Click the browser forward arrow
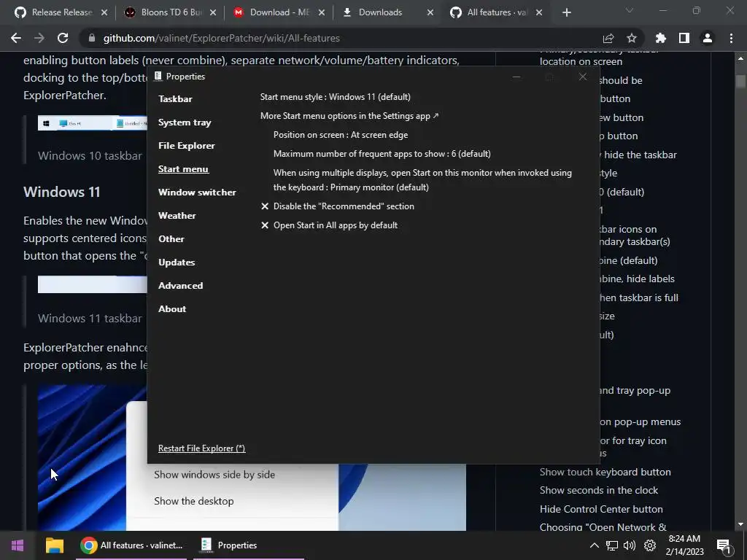The height and width of the screenshot is (560, 747). pyautogui.click(x=39, y=38)
